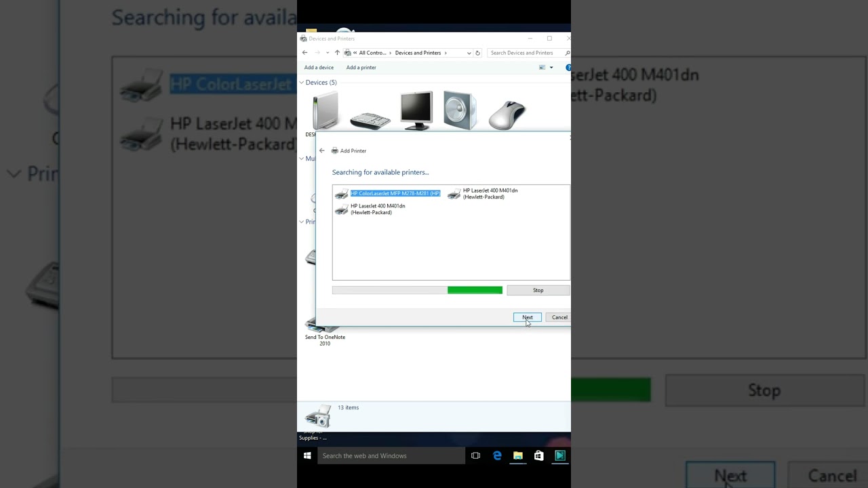This screenshot has width=868, height=488.
Task: Select the desktop computer device icon
Action: pyautogui.click(x=324, y=112)
